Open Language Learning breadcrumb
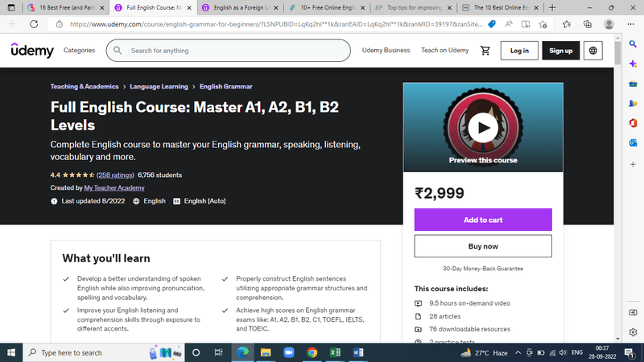 click(x=159, y=86)
